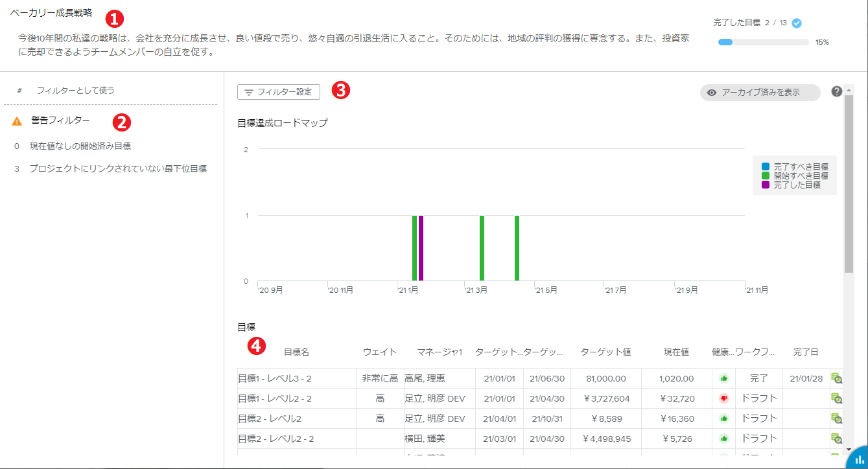Click the purple bar in roadmap chart
The width and height of the screenshot is (868, 469).
coord(421,248)
